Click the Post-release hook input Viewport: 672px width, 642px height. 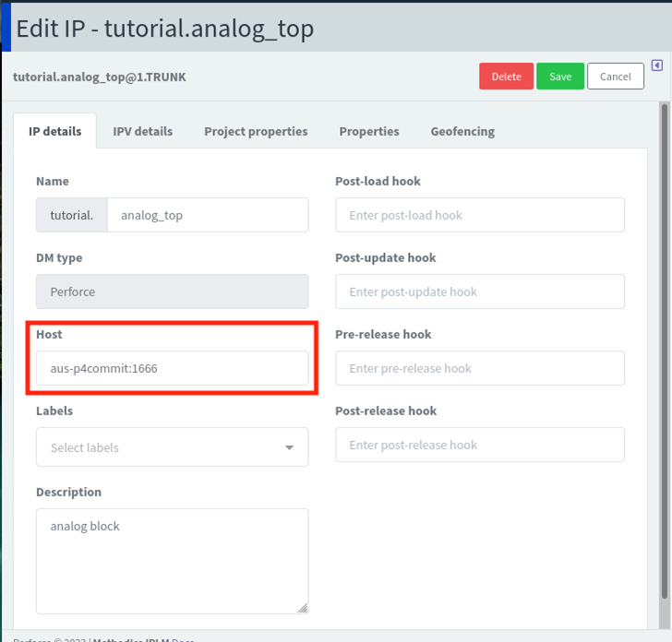click(479, 445)
